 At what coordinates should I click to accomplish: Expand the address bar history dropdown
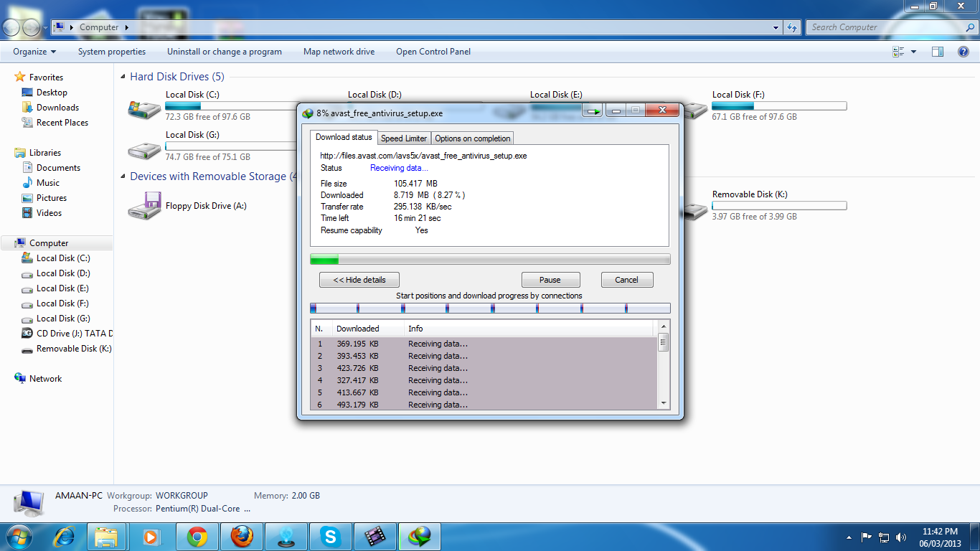click(x=776, y=27)
